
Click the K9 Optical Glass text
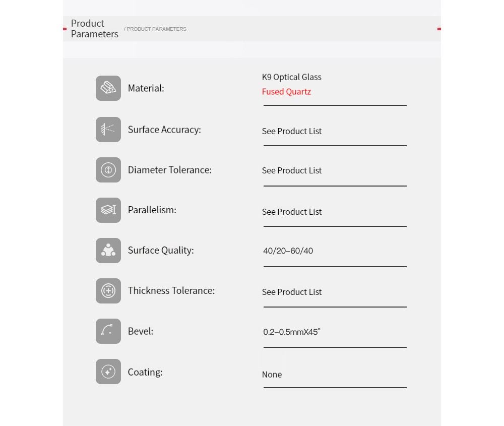[x=291, y=77]
